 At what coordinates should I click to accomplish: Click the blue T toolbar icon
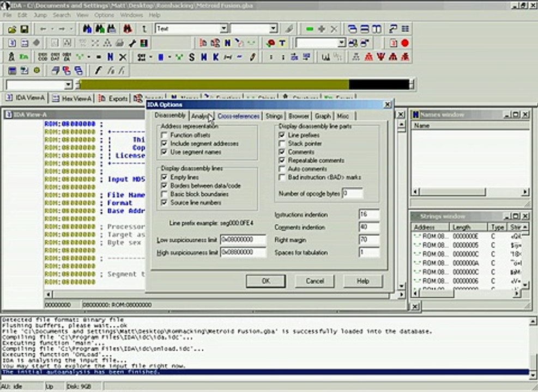coord(282,43)
